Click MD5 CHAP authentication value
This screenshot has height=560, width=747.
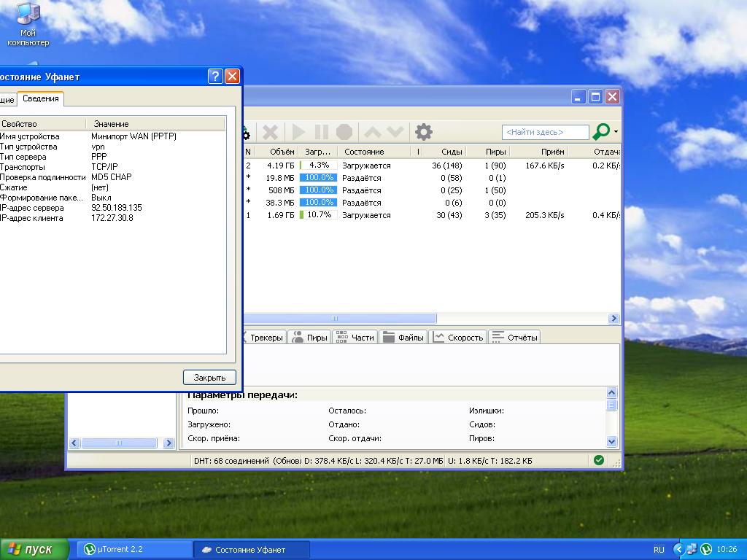pos(112,176)
